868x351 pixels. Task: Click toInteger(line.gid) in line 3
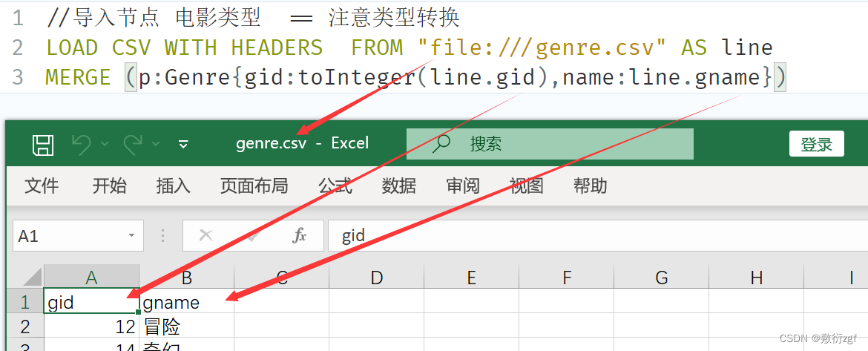click(x=424, y=77)
